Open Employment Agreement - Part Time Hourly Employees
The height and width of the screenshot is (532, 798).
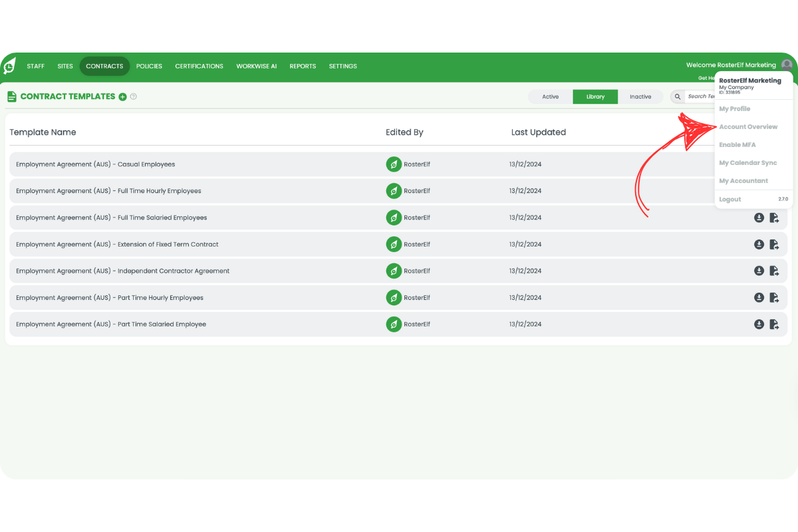click(x=398, y=297)
